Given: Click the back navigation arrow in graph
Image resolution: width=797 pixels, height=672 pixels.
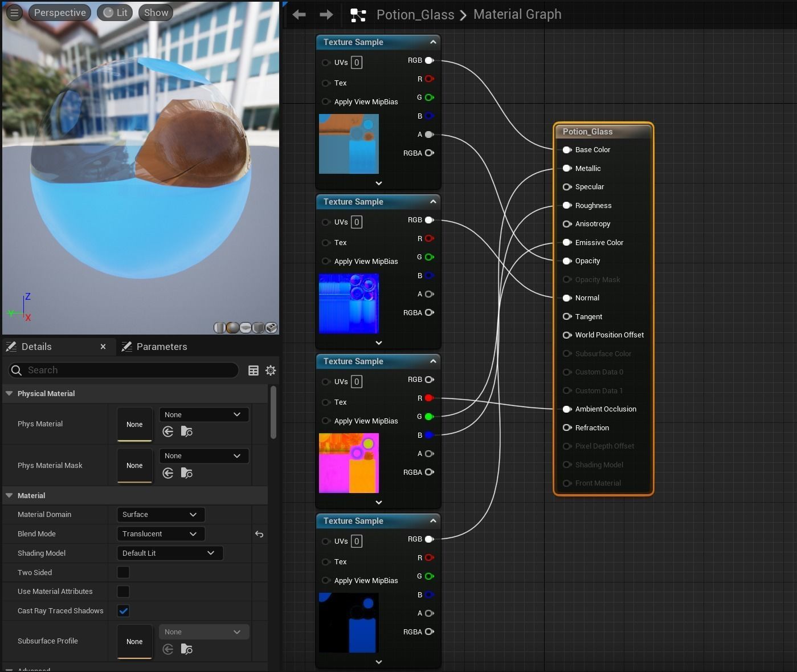Looking at the screenshot, I should coord(299,14).
